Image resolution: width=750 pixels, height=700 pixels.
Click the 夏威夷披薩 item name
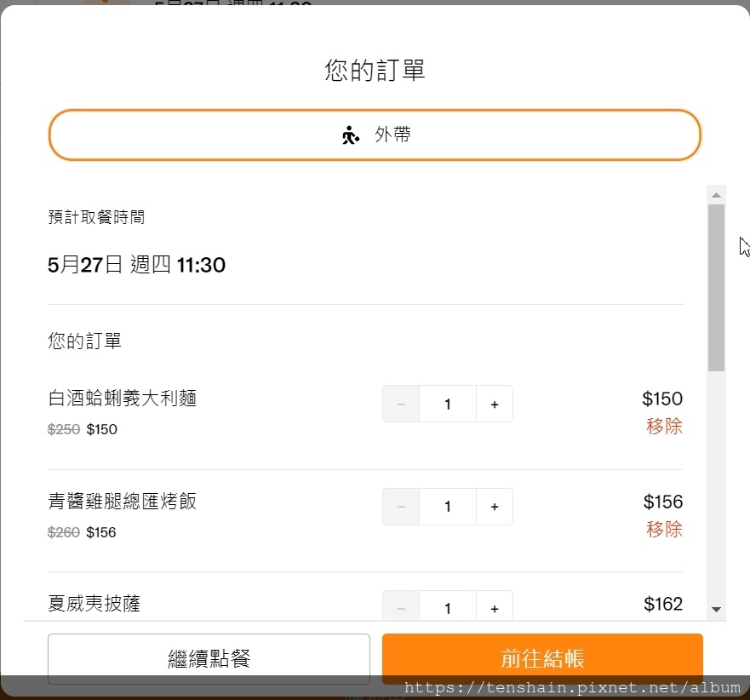pos(94,604)
